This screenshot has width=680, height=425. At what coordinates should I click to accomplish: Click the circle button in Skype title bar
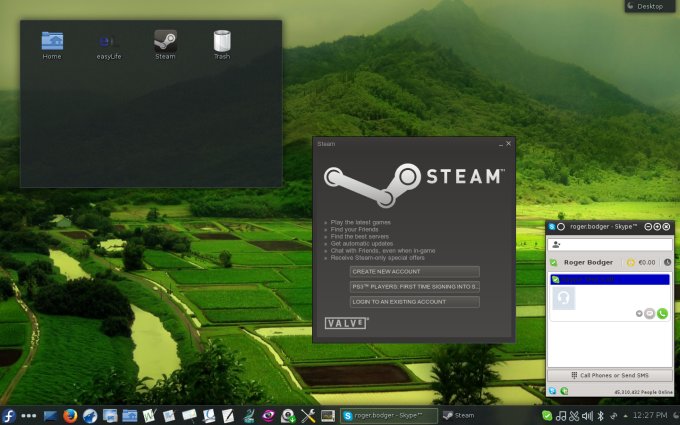point(561,227)
